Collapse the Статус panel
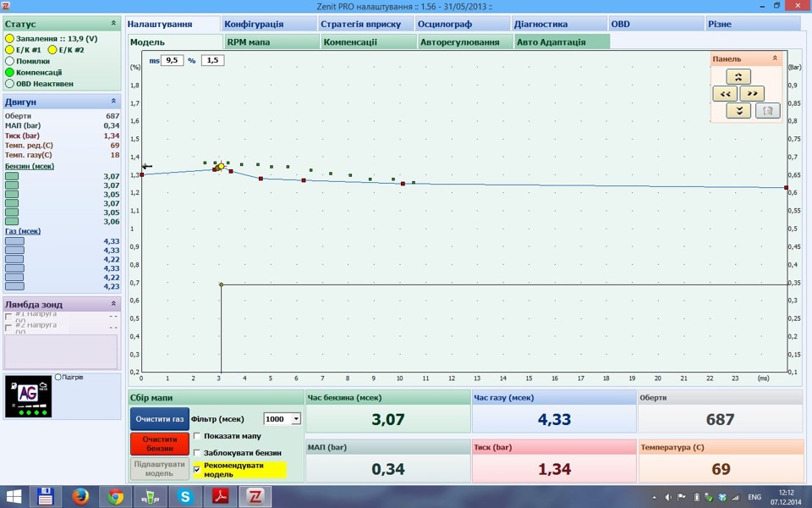The height and width of the screenshot is (508, 812). click(x=113, y=24)
